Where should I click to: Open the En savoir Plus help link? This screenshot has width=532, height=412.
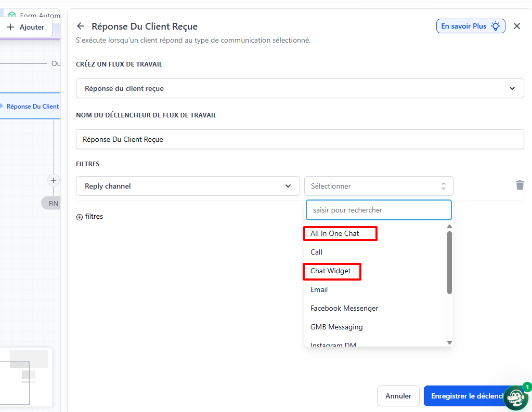coord(471,26)
